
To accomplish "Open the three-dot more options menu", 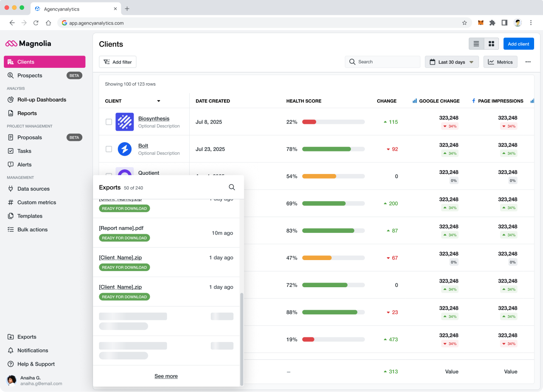I will pos(528,62).
